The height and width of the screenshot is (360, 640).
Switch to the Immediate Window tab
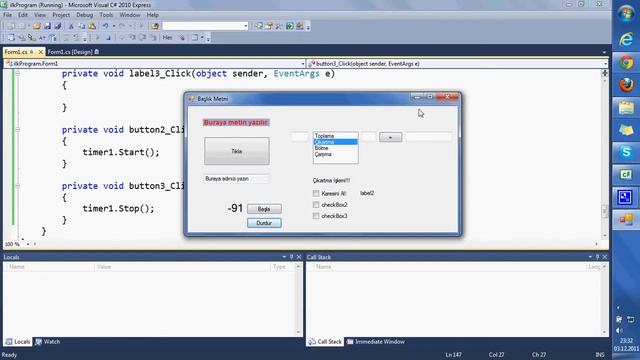[376, 342]
